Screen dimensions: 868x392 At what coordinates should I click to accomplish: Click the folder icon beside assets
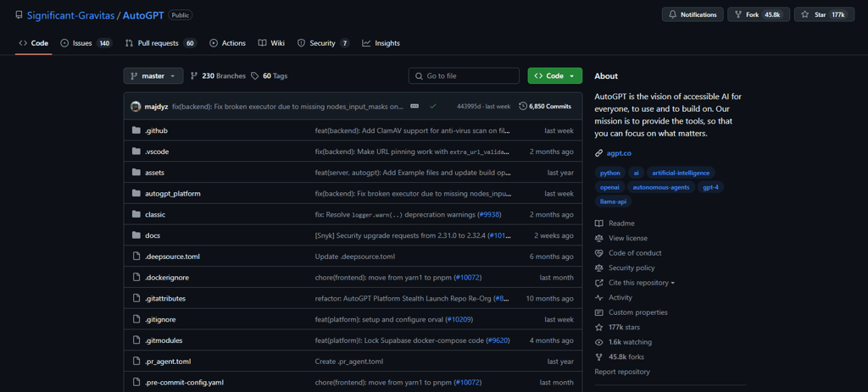(136, 173)
